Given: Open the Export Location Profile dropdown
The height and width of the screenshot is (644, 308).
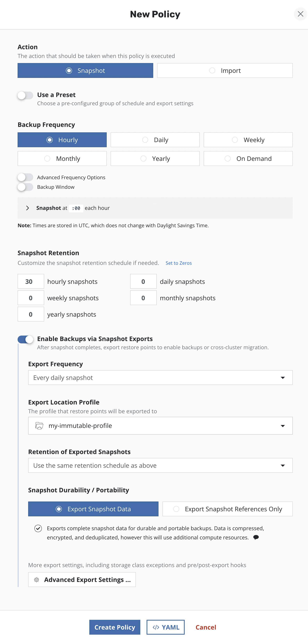Looking at the screenshot, I should (160, 426).
